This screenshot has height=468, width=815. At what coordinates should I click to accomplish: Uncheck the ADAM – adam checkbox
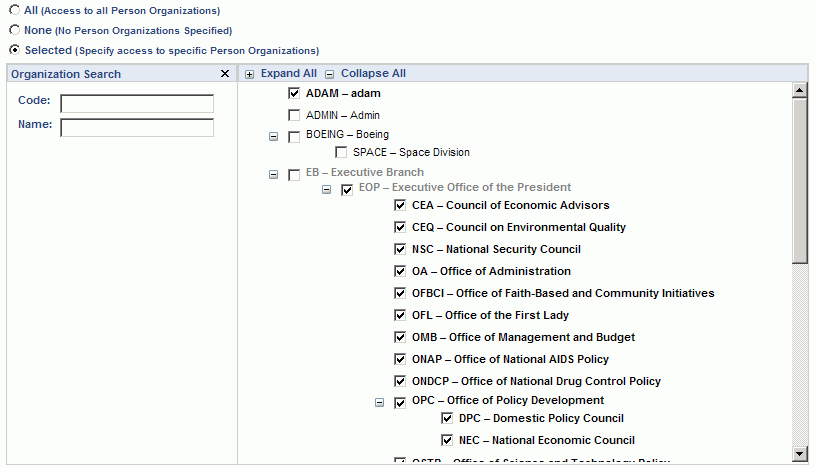tap(294, 93)
